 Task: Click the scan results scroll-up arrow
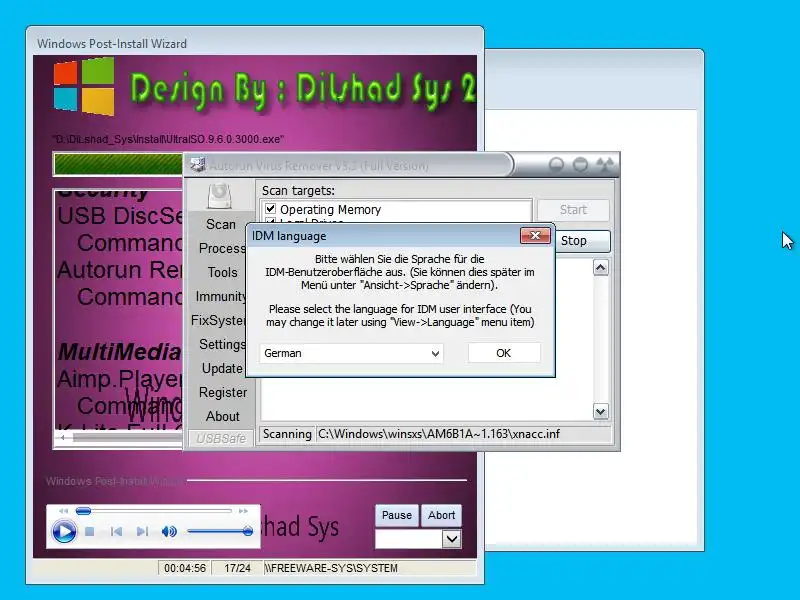click(601, 268)
